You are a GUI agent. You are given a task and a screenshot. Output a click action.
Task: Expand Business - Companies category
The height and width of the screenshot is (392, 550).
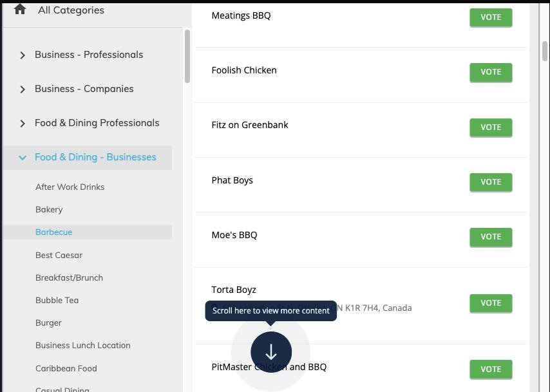(x=23, y=89)
